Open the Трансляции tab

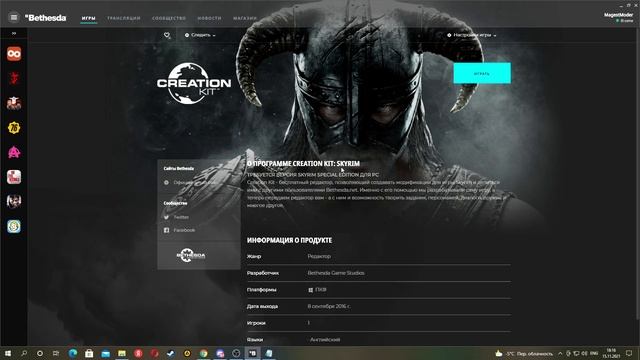tap(124, 18)
